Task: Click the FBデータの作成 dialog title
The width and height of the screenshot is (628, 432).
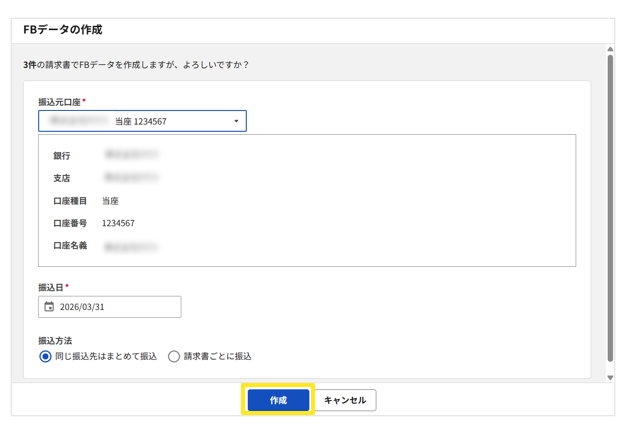Action: (x=63, y=30)
